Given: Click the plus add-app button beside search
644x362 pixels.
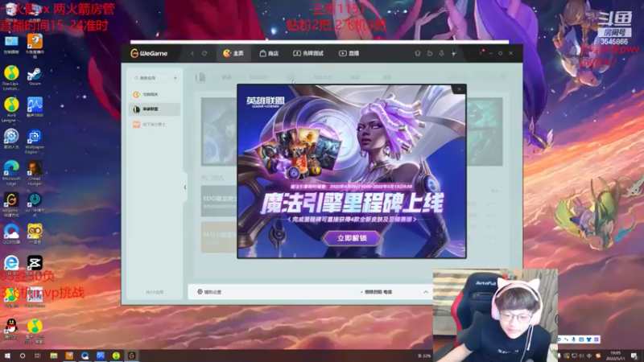Looking at the screenshot, I should click(175, 78).
